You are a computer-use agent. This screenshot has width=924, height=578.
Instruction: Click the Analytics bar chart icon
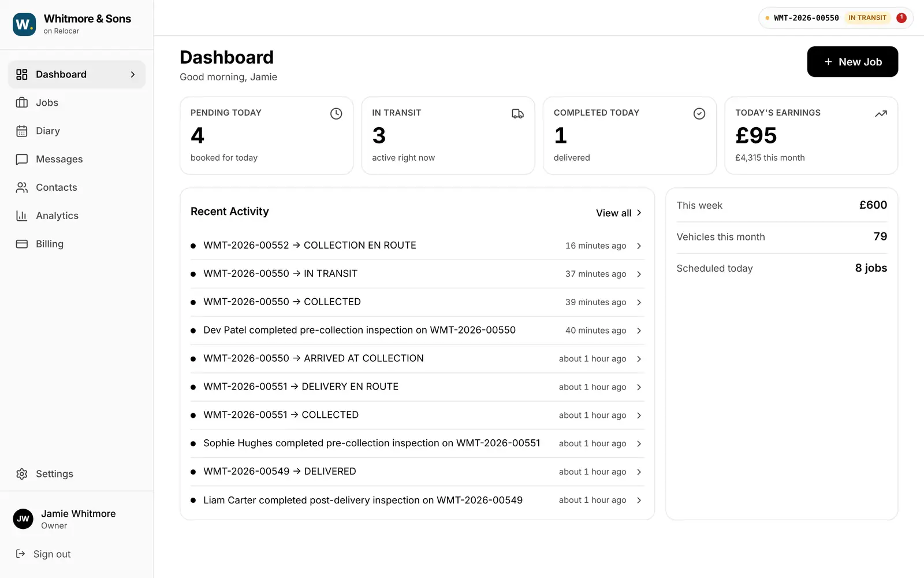coord(22,216)
